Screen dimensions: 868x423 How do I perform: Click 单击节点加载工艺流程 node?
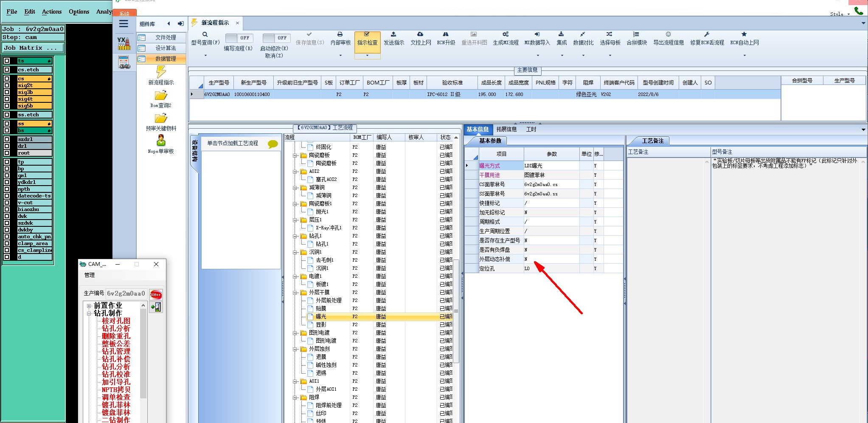tap(233, 144)
